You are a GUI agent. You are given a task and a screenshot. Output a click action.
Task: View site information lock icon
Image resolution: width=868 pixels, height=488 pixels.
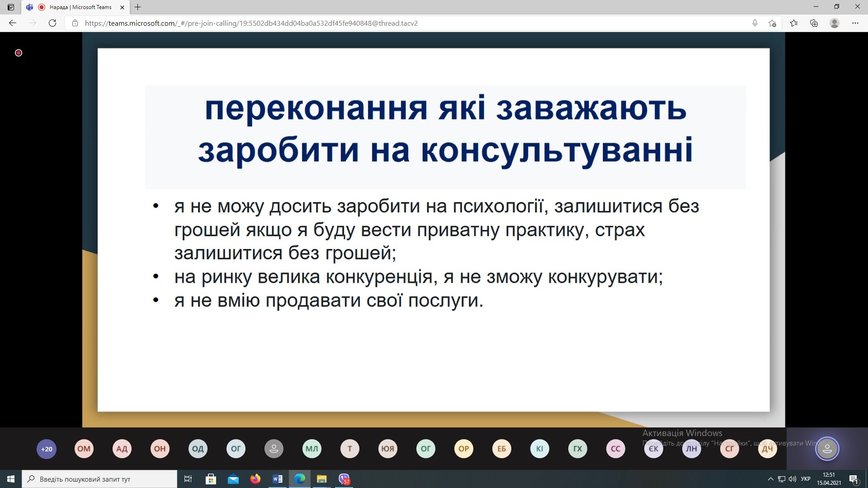click(x=75, y=23)
